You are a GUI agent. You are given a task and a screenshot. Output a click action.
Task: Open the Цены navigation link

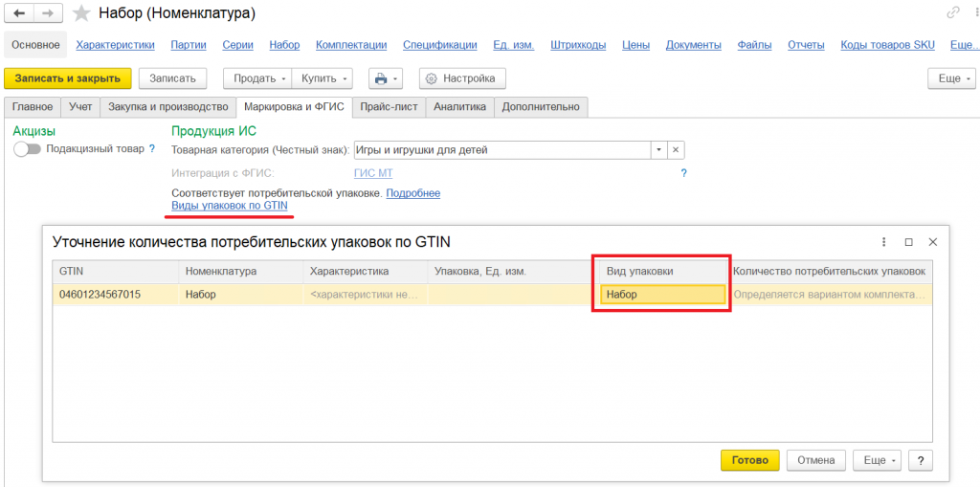pyautogui.click(x=635, y=45)
